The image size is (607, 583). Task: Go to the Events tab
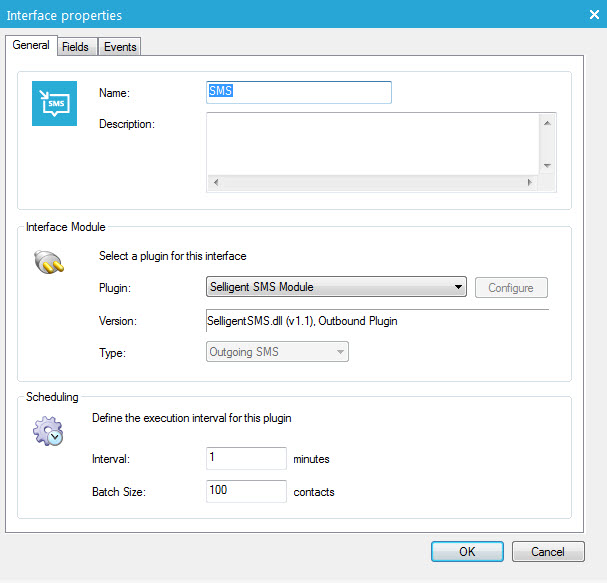(x=120, y=47)
